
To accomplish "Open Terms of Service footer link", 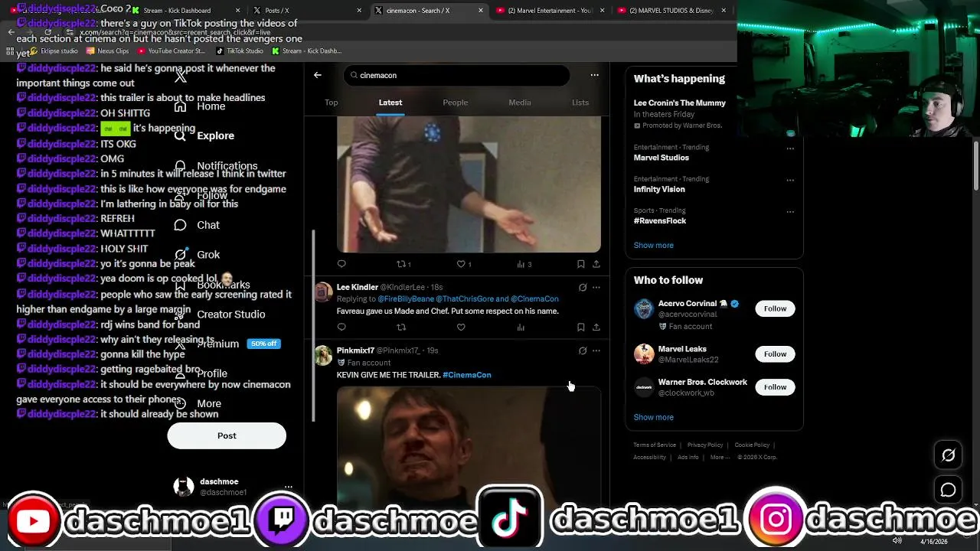I will pos(655,445).
